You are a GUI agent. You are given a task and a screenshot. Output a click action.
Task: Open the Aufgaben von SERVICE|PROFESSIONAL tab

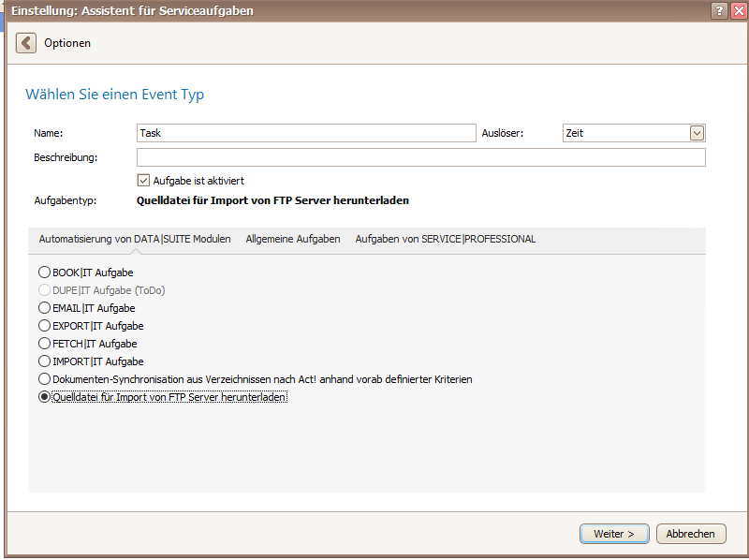click(x=446, y=239)
